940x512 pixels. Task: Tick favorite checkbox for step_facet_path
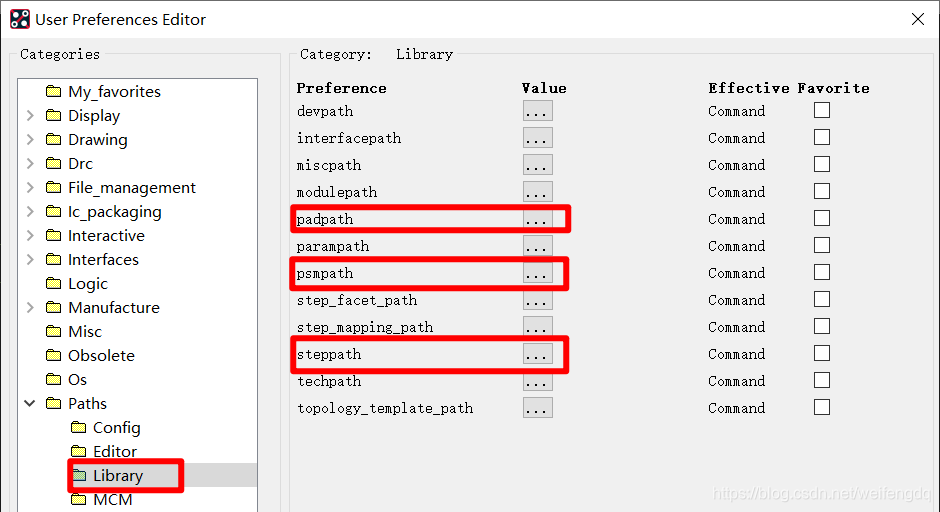click(x=822, y=299)
